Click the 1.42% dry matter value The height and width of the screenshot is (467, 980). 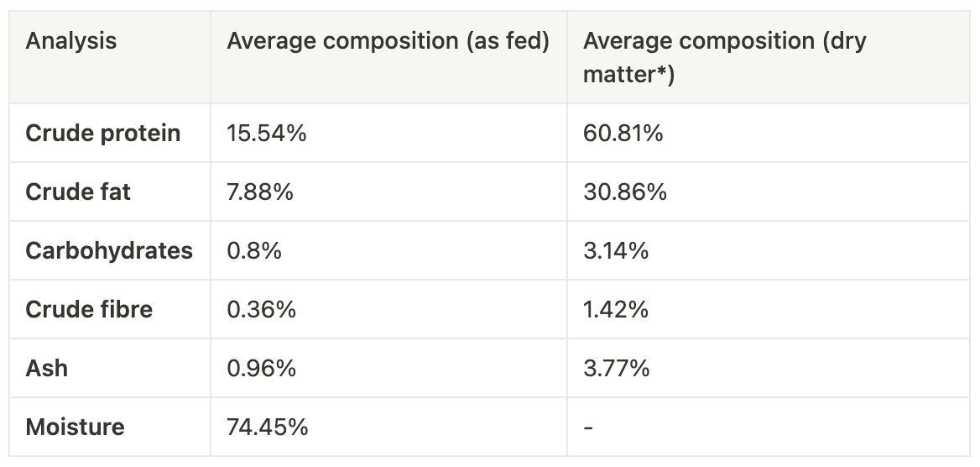click(616, 310)
